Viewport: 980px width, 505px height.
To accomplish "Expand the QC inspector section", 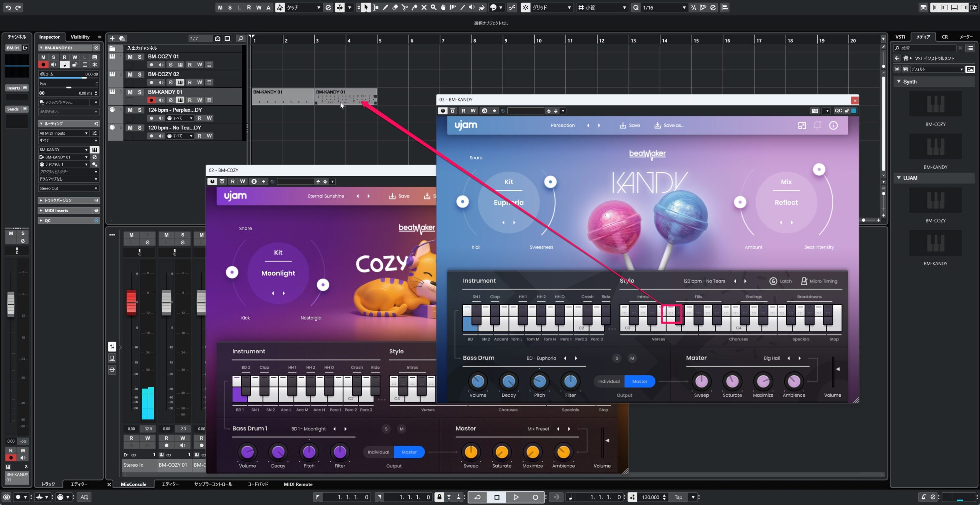I will (x=69, y=221).
